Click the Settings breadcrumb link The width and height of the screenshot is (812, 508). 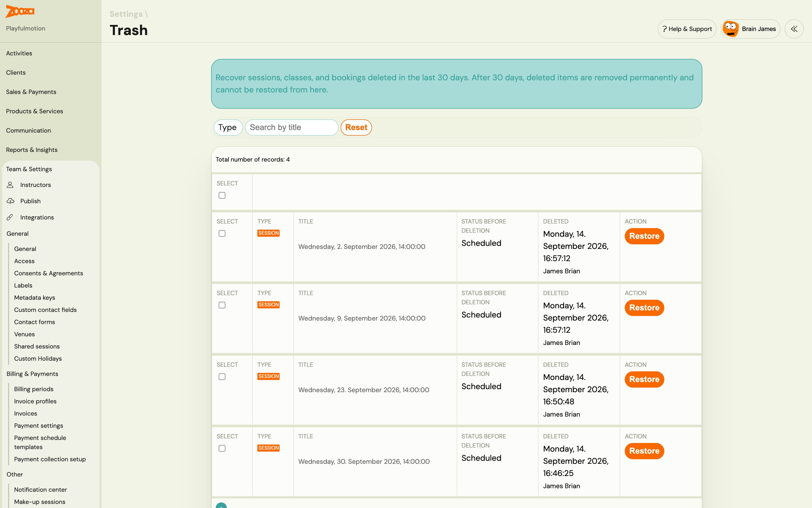click(x=126, y=14)
